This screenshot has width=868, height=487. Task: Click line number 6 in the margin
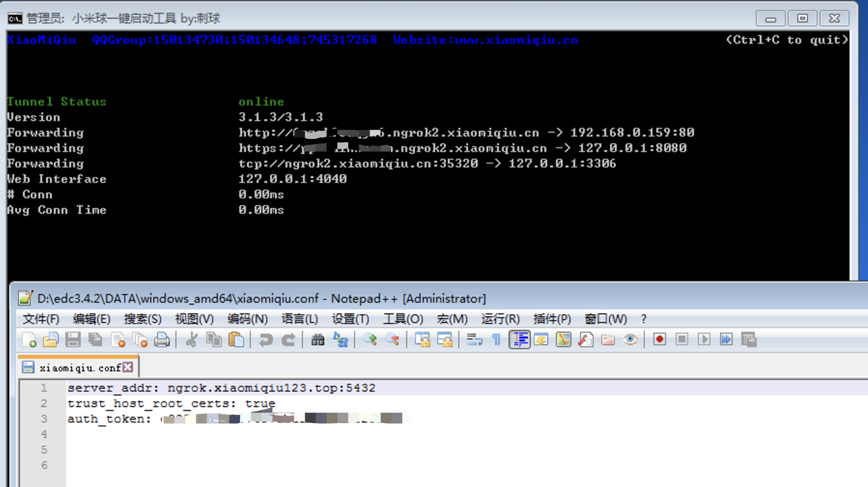click(x=44, y=465)
